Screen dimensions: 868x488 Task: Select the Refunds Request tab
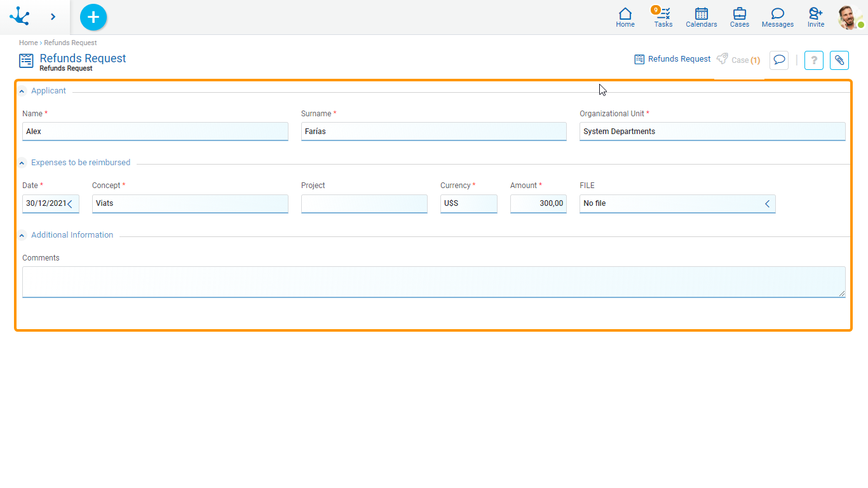(x=672, y=59)
